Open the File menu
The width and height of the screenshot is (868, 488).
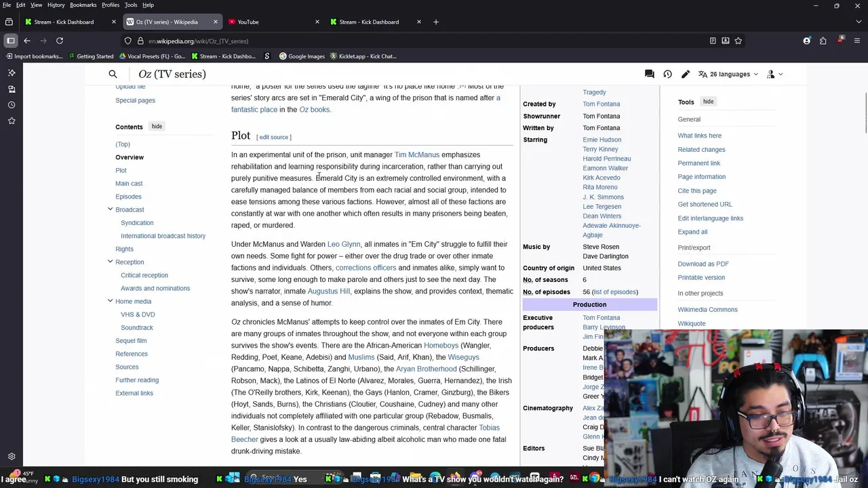[x=6, y=5]
